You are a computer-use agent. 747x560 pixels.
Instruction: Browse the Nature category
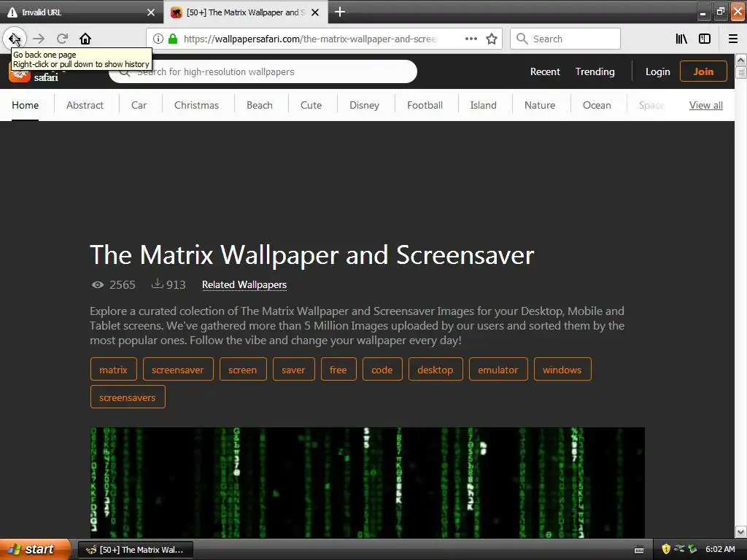[x=540, y=105]
